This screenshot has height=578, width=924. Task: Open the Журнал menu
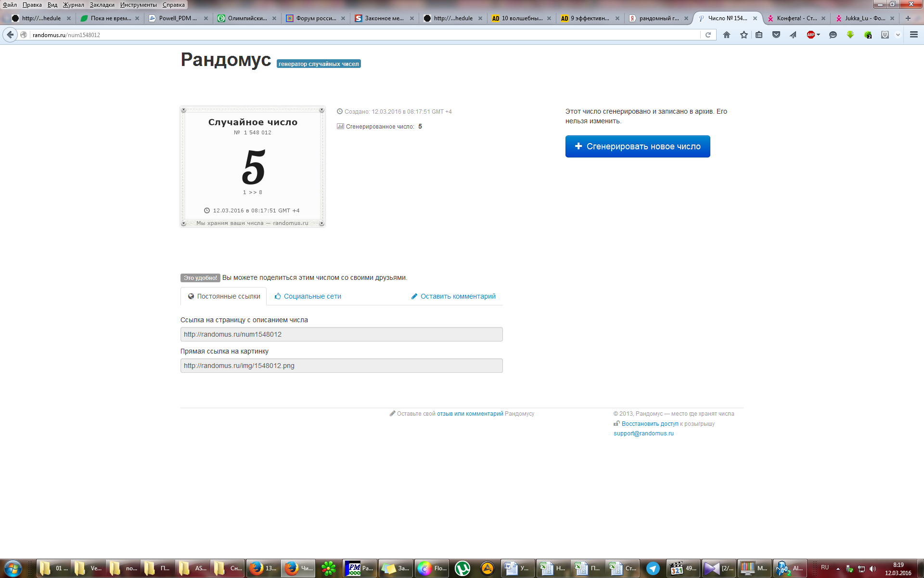[x=73, y=5]
